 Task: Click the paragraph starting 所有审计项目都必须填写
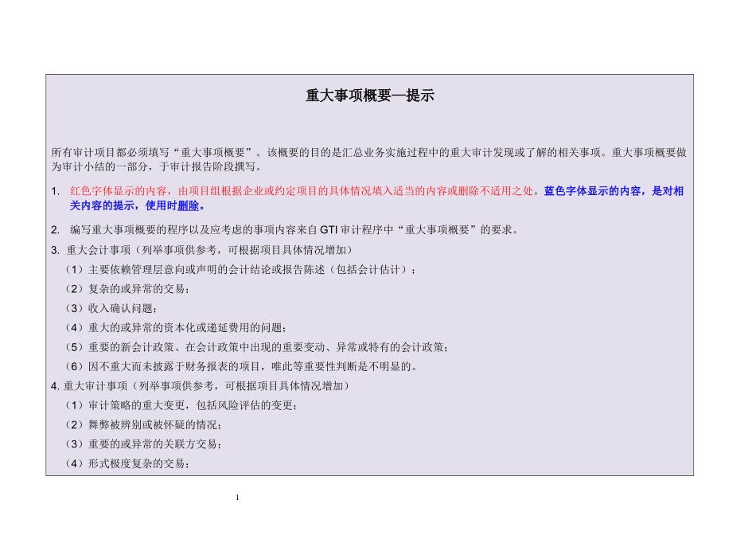368,160
